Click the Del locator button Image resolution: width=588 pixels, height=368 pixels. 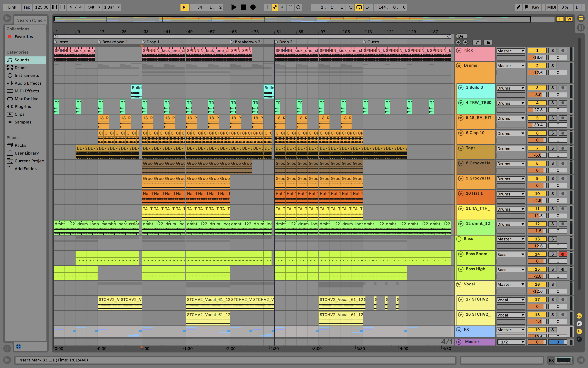461,36
